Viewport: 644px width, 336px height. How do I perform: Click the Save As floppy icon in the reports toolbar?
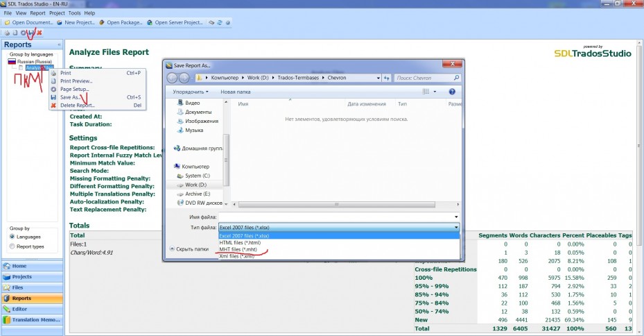[x=31, y=33]
